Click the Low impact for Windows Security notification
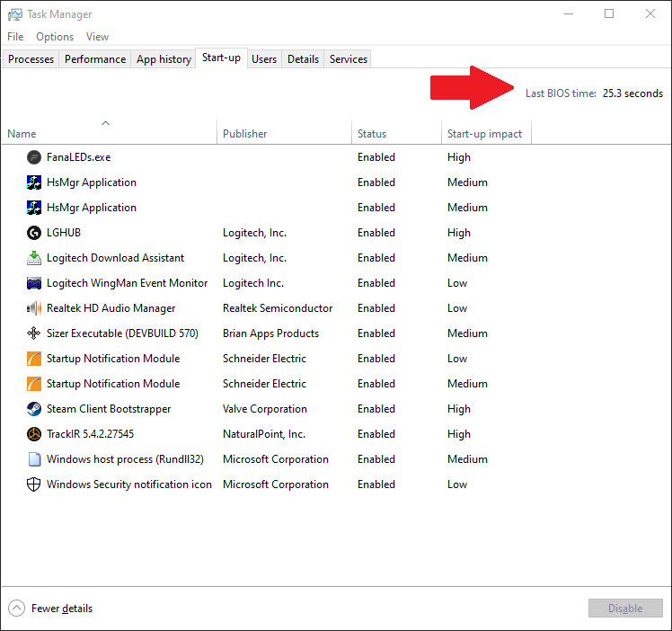This screenshot has width=672, height=631. tap(457, 484)
